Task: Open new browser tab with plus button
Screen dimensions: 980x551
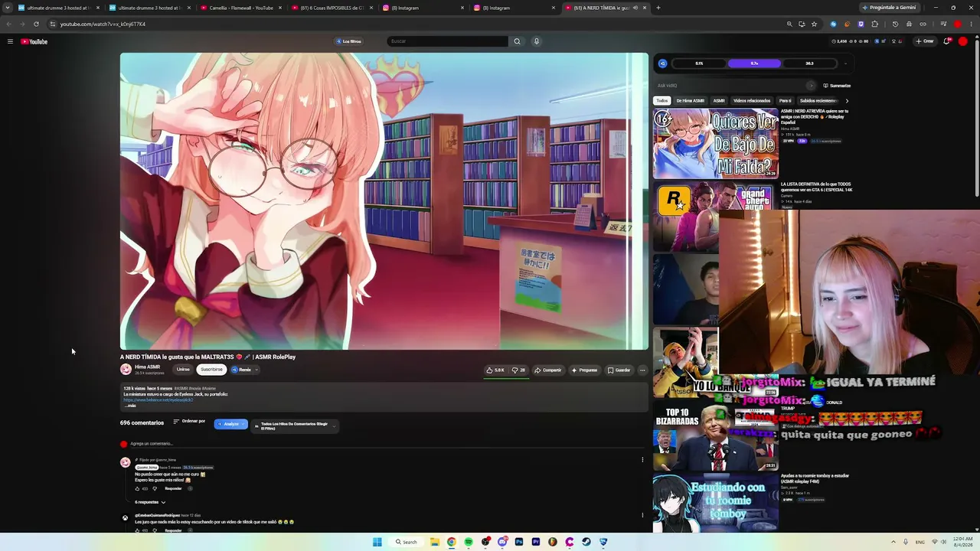Action: (658, 8)
